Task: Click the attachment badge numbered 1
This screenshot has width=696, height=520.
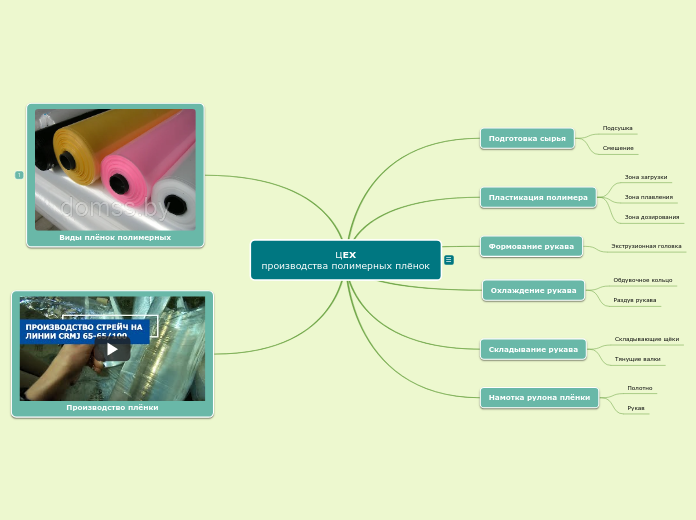Action: pyautogui.click(x=19, y=175)
